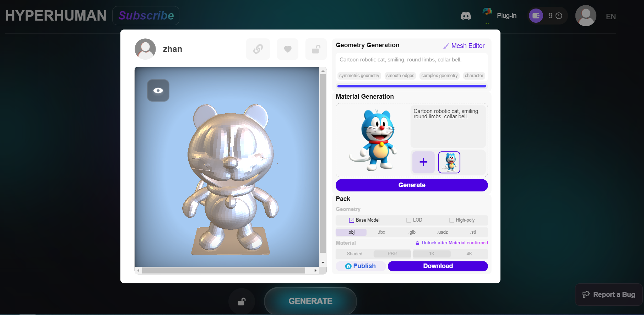The width and height of the screenshot is (644, 315).
Task: Switch language via EN selector
Action: coord(611,16)
